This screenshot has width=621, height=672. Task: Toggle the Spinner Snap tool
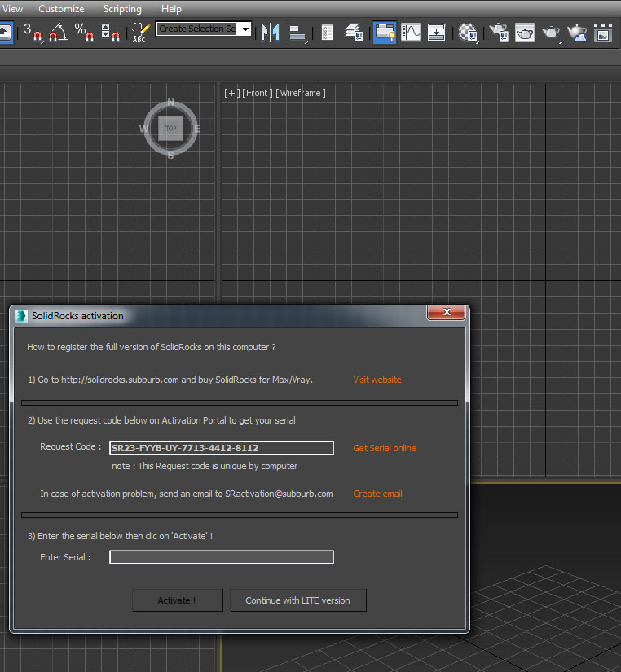coord(110,32)
